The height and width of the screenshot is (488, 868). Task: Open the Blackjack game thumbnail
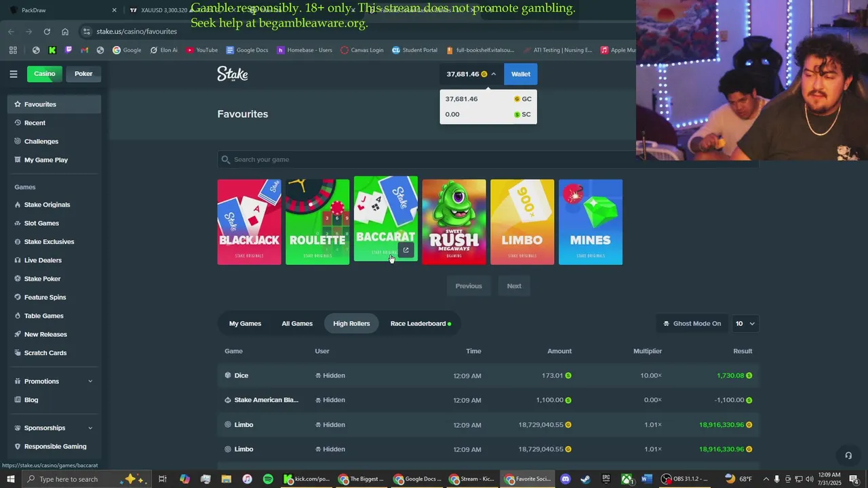click(x=249, y=222)
